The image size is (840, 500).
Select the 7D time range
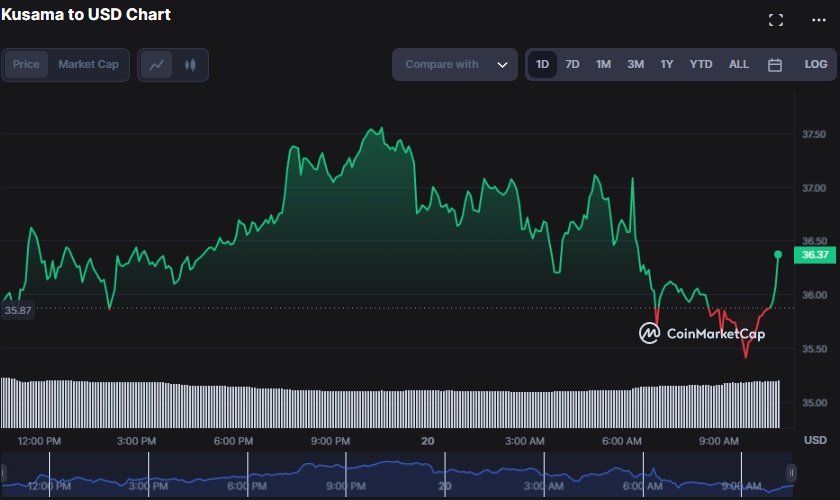click(572, 65)
